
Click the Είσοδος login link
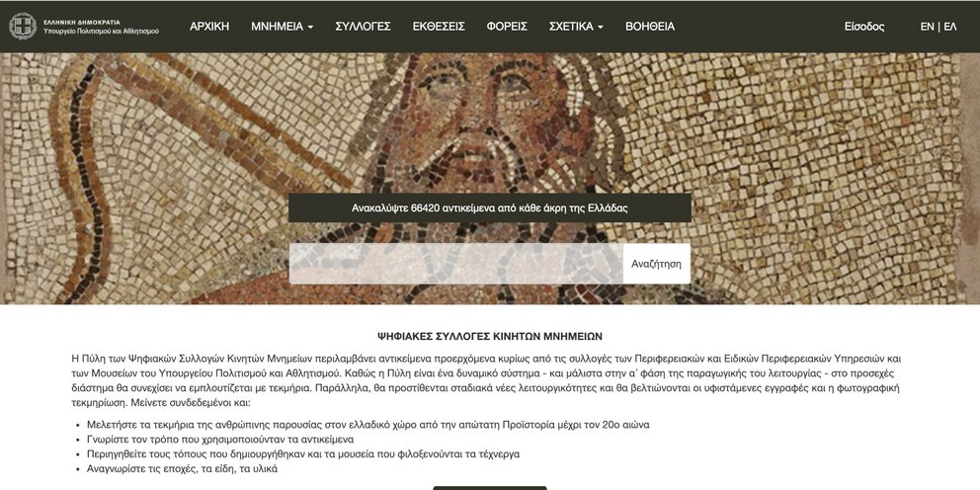pyautogui.click(x=864, y=27)
